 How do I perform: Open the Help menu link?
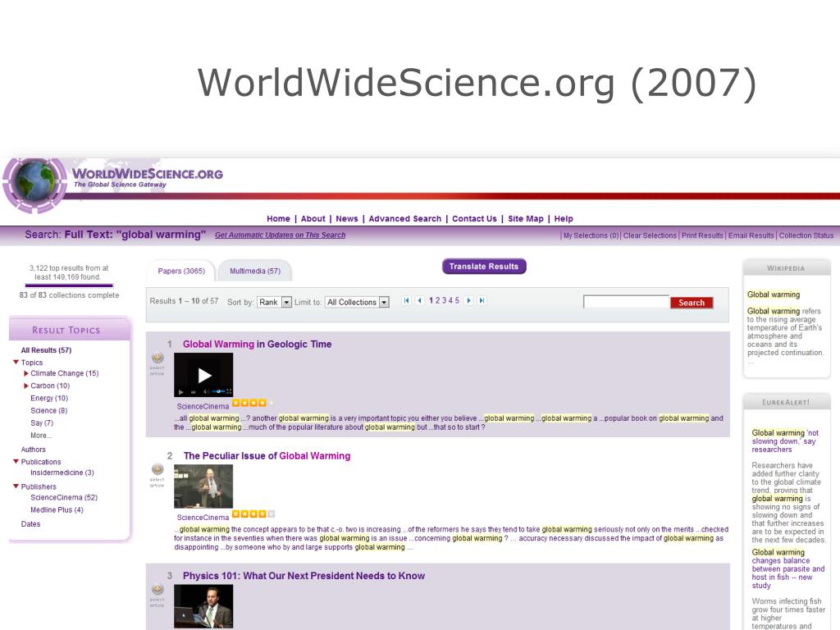[x=564, y=218]
